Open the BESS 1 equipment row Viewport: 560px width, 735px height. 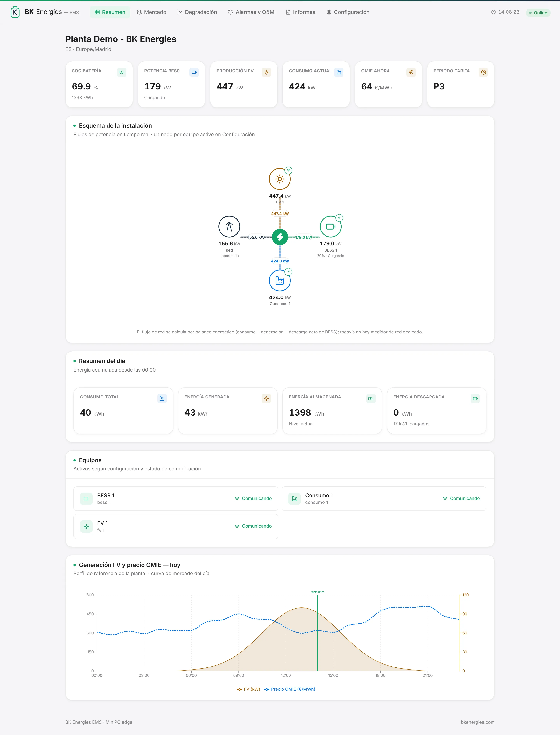[176, 499]
